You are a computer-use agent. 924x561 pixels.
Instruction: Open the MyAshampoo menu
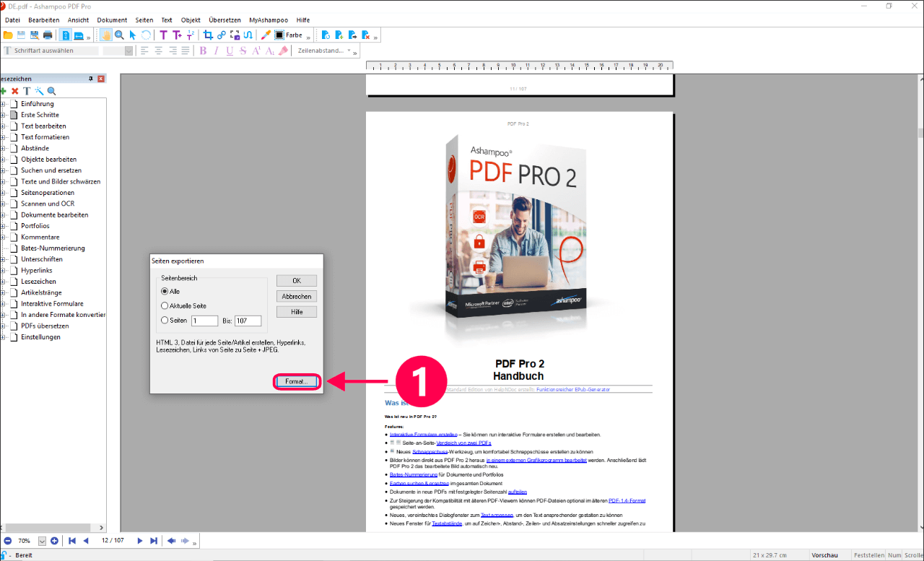point(267,20)
